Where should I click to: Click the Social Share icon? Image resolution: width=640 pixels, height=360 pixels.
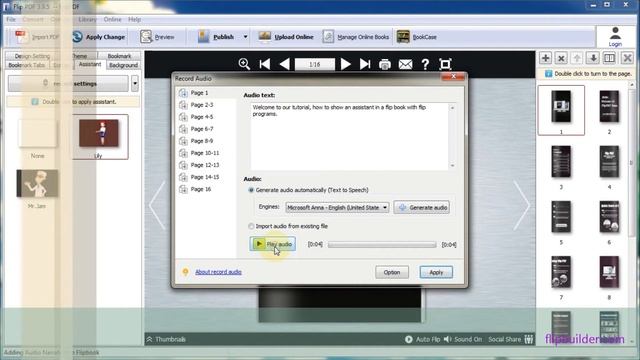tap(529, 339)
